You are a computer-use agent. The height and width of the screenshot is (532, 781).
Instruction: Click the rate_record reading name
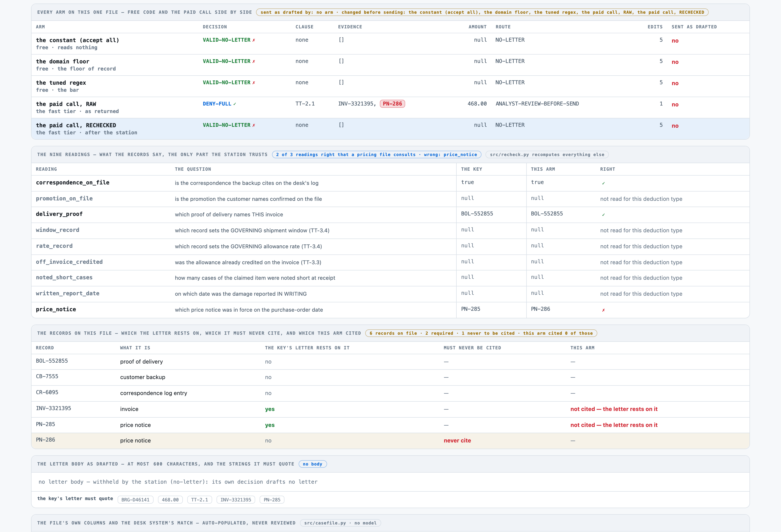click(x=54, y=246)
